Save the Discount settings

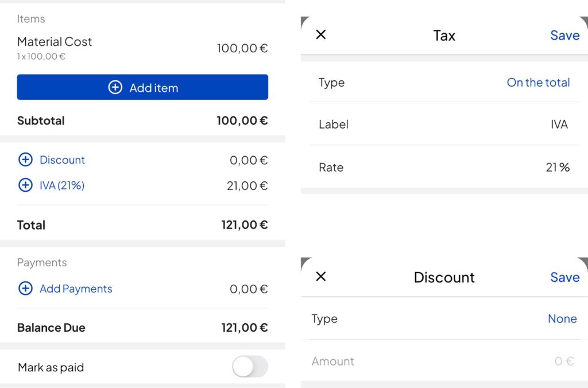point(564,277)
